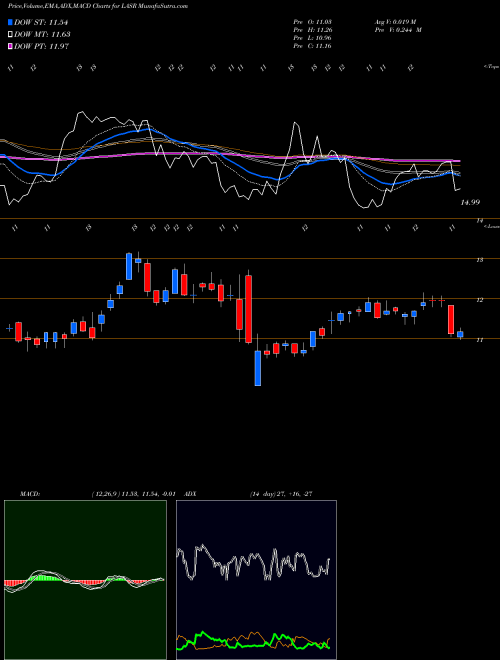
Task: Click the MACD parameters '(12,26,9) 11.53, 11.54, -0.01'
Action: 136,494
